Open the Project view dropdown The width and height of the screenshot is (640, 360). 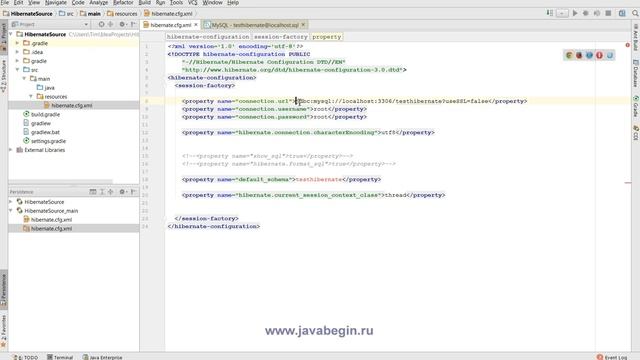click(x=86, y=24)
